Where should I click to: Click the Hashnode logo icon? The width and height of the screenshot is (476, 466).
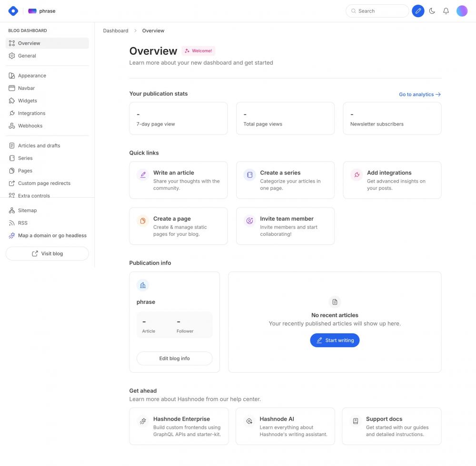tap(13, 11)
